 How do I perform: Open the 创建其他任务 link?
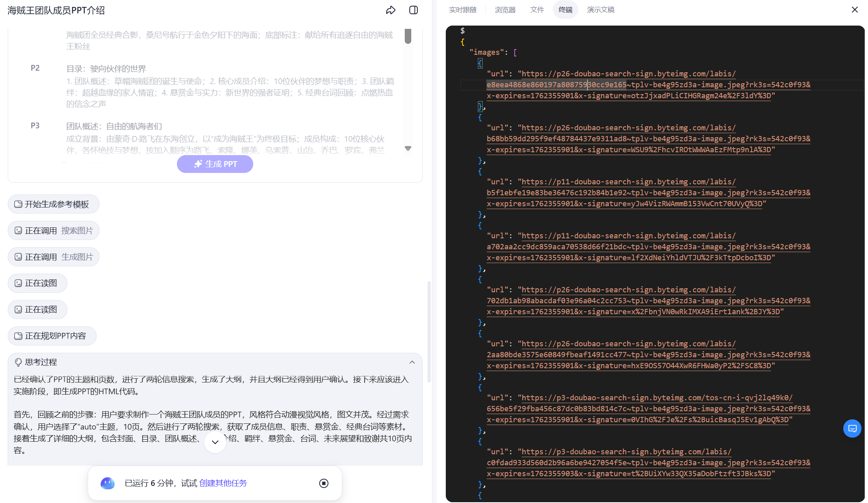223,483
